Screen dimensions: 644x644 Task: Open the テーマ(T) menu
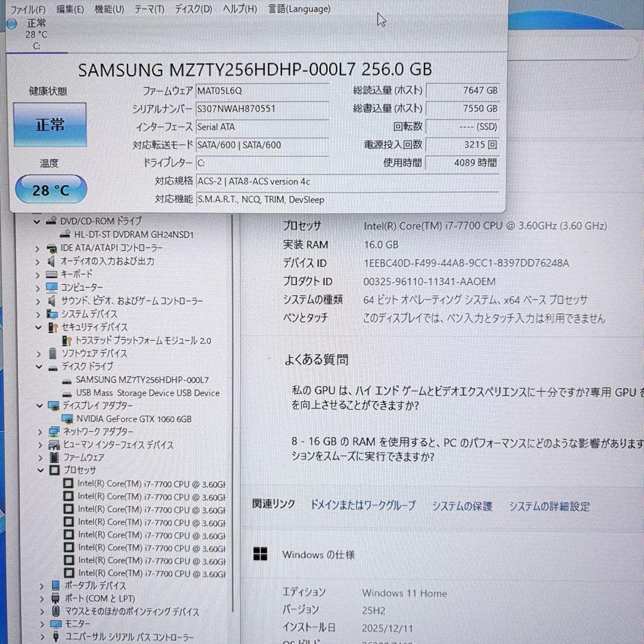[x=148, y=9]
